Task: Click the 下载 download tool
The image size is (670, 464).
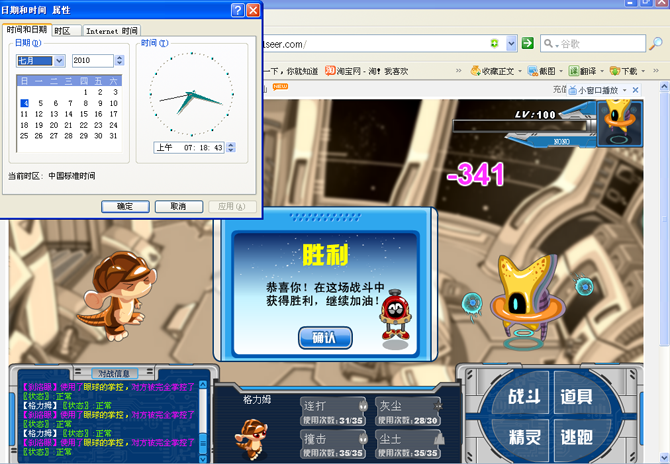Action: click(x=623, y=71)
